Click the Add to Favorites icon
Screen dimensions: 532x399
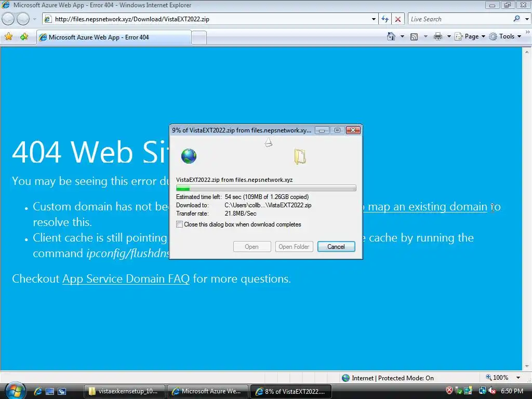point(24,37)
